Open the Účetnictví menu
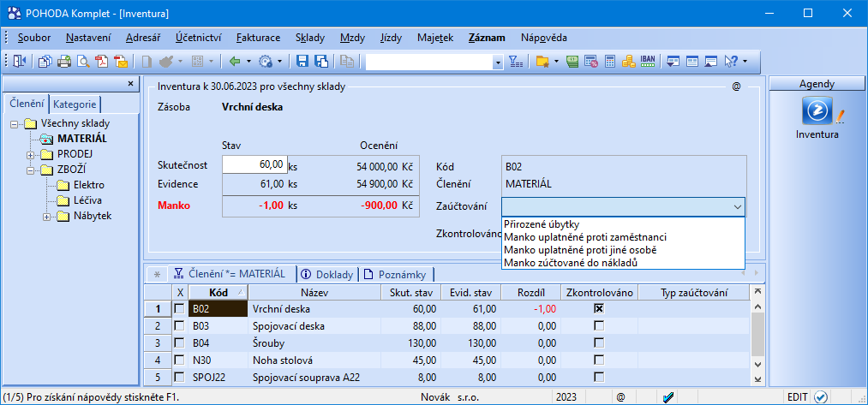The image size is (868, 405). (199, 39)
